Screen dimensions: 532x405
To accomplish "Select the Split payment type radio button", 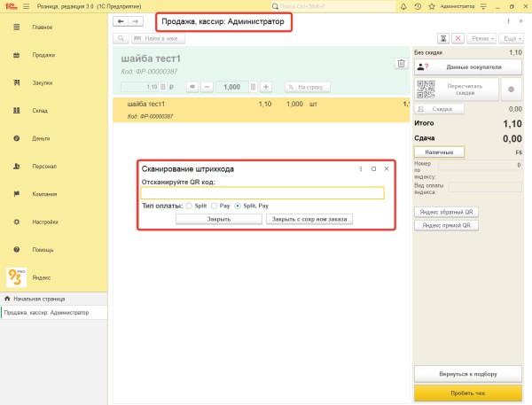I will pos(189,206).
